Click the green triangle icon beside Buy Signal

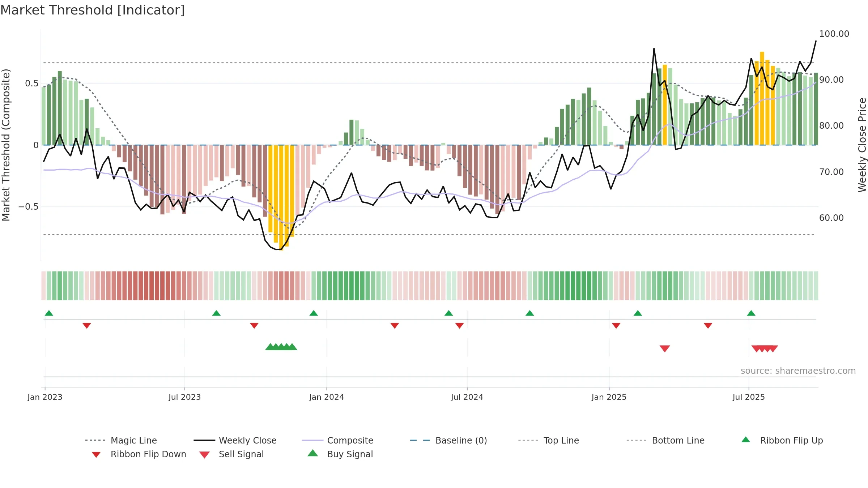pos(312,453)
